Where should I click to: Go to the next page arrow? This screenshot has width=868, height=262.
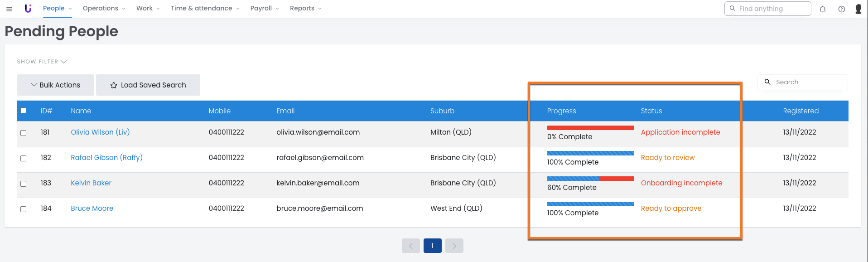(454, 246)
